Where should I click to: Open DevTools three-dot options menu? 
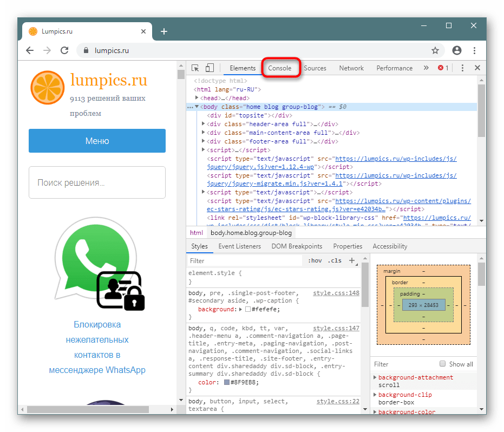[462, 68]
